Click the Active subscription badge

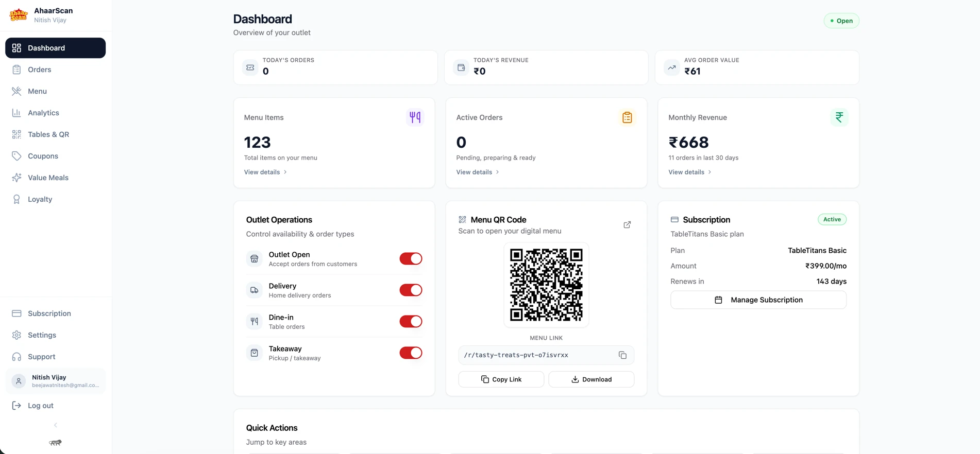tap(832, 219)
